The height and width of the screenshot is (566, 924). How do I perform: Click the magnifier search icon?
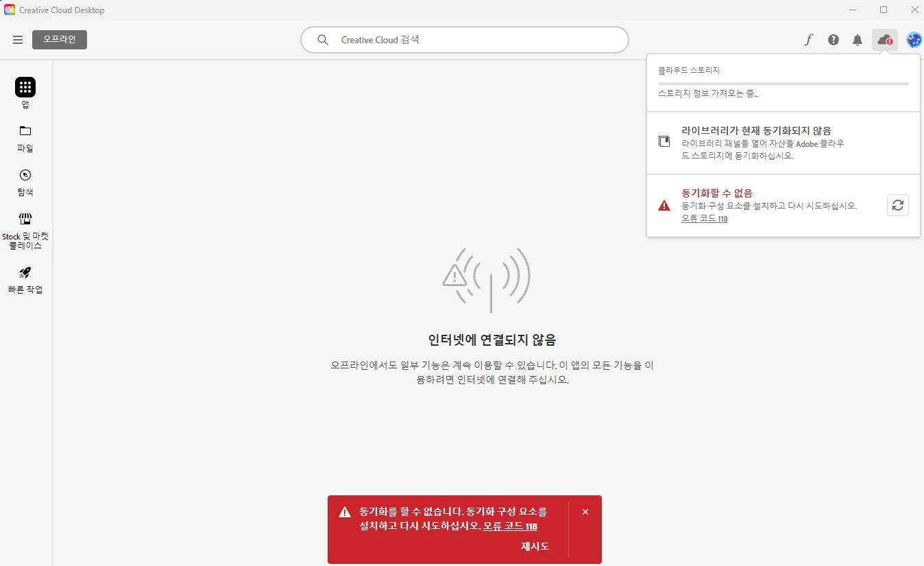[323, 40]
